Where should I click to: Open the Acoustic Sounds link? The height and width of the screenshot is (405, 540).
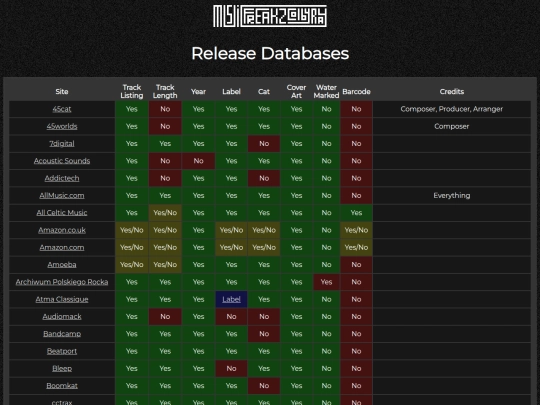tap(62, 161)
